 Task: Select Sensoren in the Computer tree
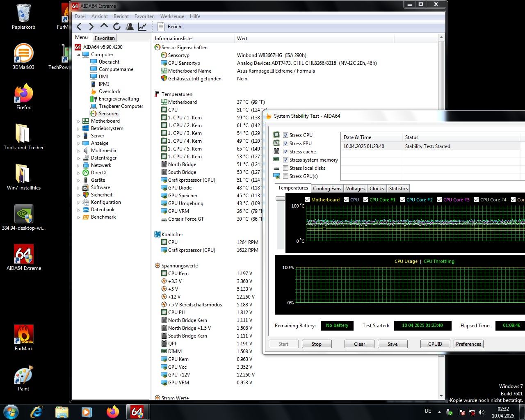(108, 114)
